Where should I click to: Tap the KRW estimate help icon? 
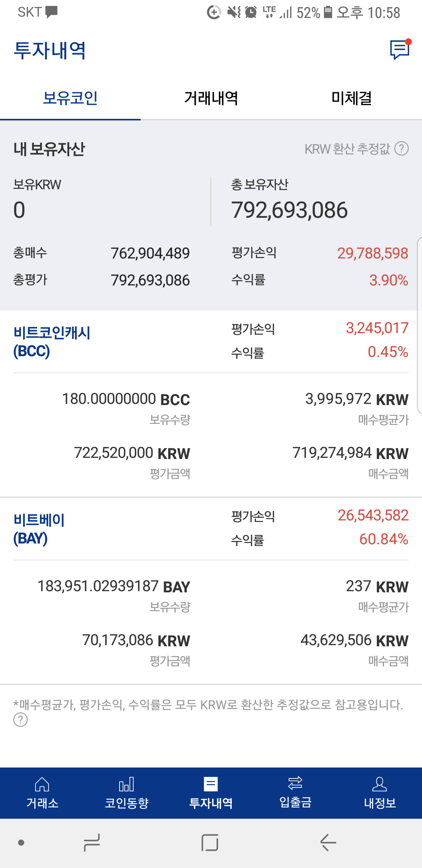click(x=401, y=149)
